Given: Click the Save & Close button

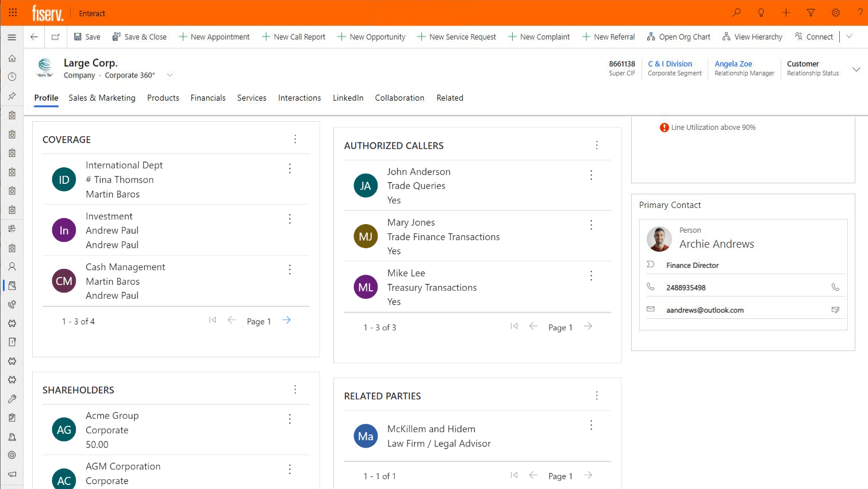Looking at the screenshot, I should pos(139,36).
